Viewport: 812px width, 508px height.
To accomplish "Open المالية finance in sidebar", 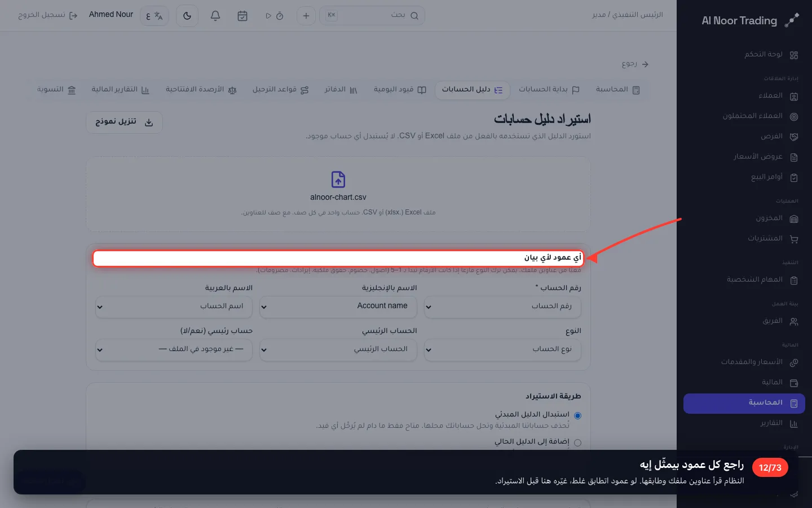I will coord(744,383).
